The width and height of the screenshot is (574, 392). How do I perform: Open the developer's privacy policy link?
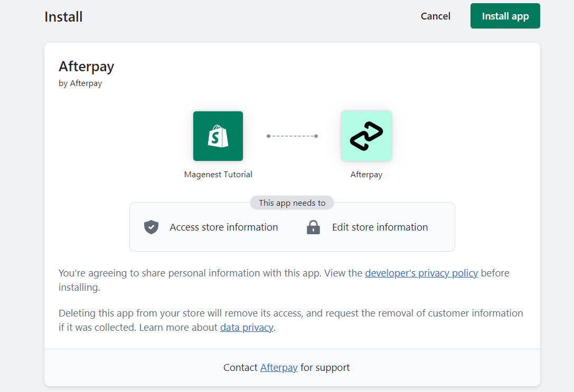click(x=421, y=273)
